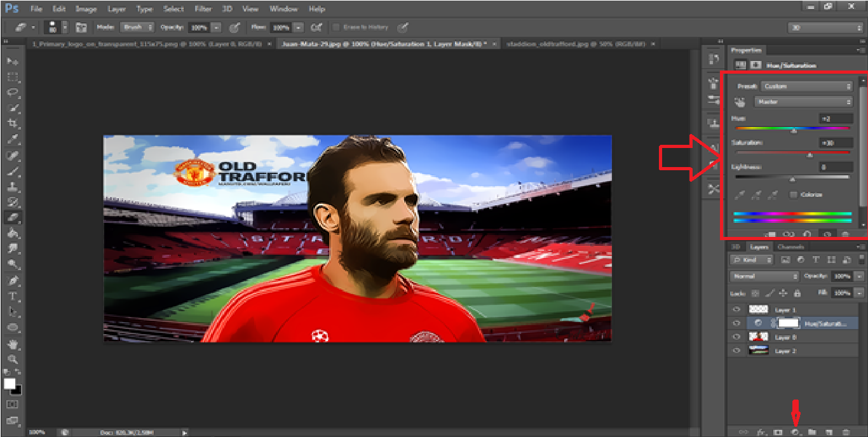Click the Create a new layer icon
The width and height of the screenshot is (868, 437).
[x=829, y=432]
